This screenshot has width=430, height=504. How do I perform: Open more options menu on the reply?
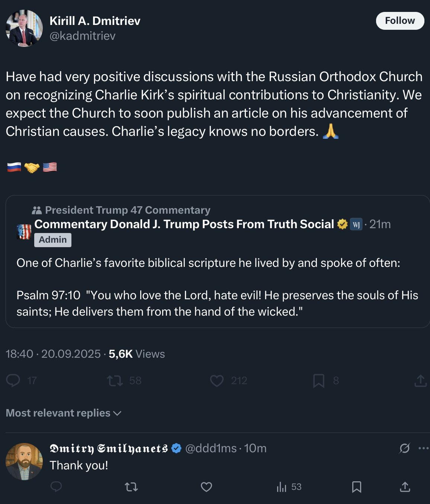(x=424, y=448)
